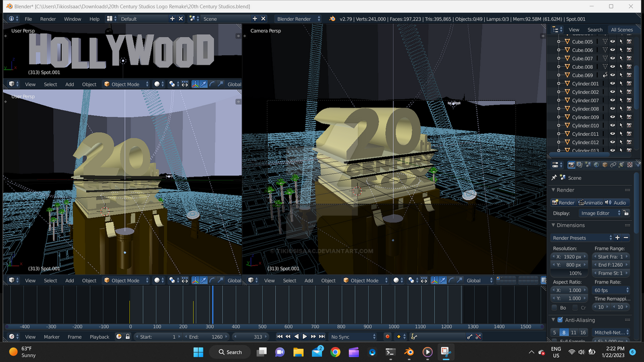644x362 pixels.
Task: Open the Render Layers properties tab
Action: tap(580, 164)
